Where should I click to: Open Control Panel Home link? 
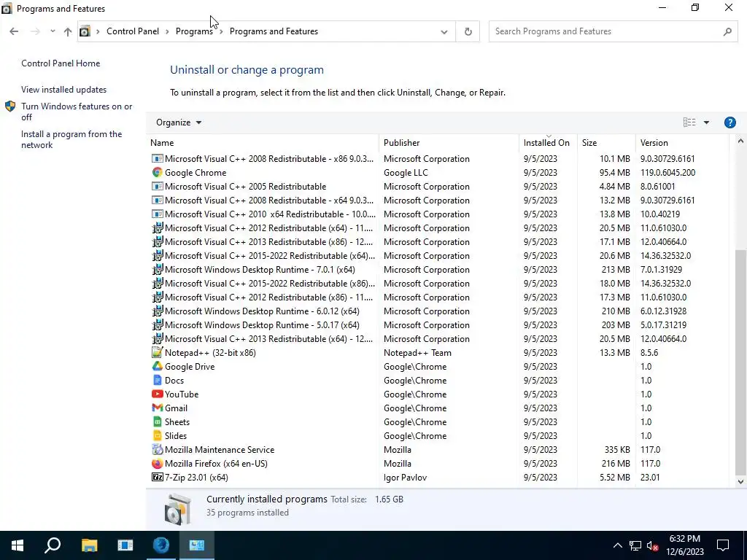click(61, 63)
